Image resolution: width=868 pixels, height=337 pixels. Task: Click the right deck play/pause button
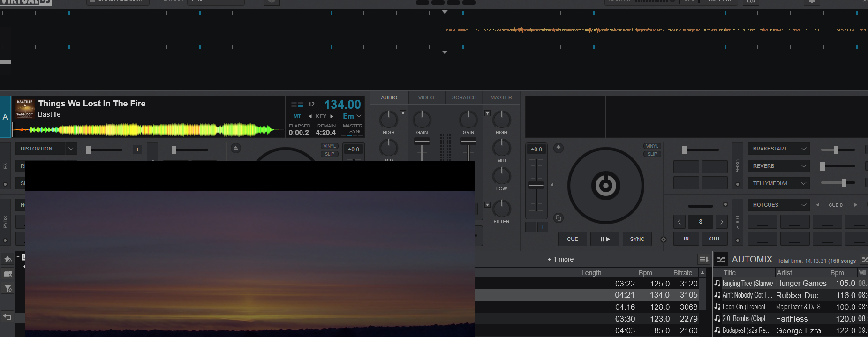(x=605, y=239)
